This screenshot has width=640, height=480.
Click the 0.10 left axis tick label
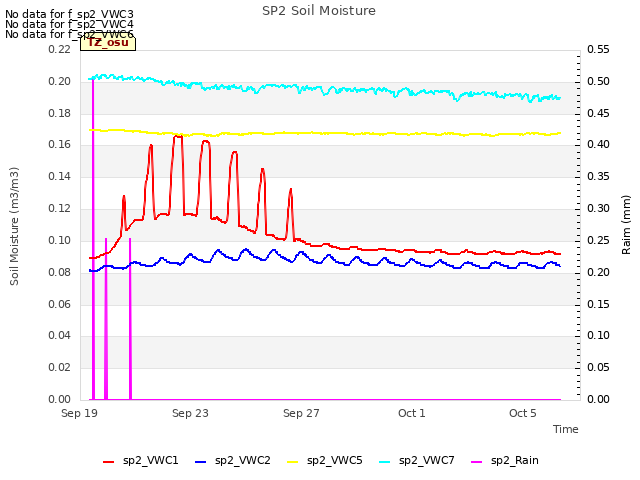click(60, 240)
